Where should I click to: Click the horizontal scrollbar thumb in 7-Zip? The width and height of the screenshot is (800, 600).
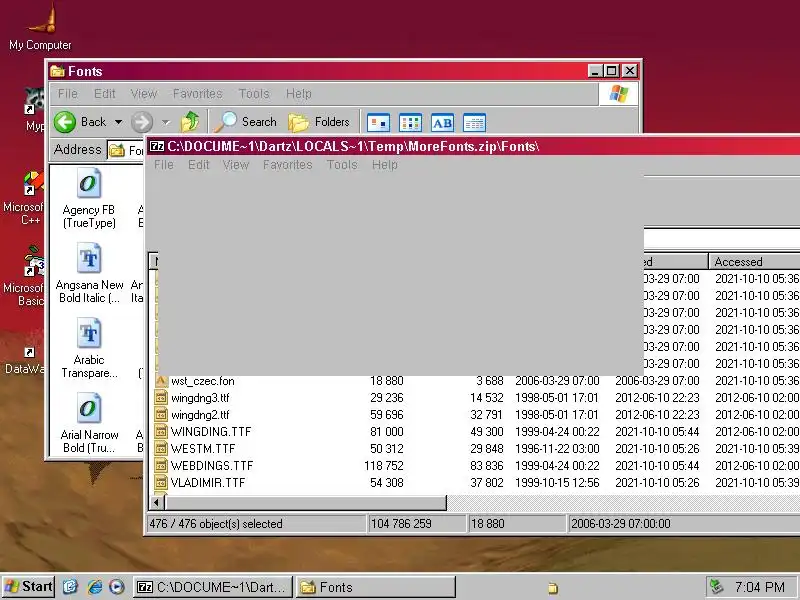305,503
